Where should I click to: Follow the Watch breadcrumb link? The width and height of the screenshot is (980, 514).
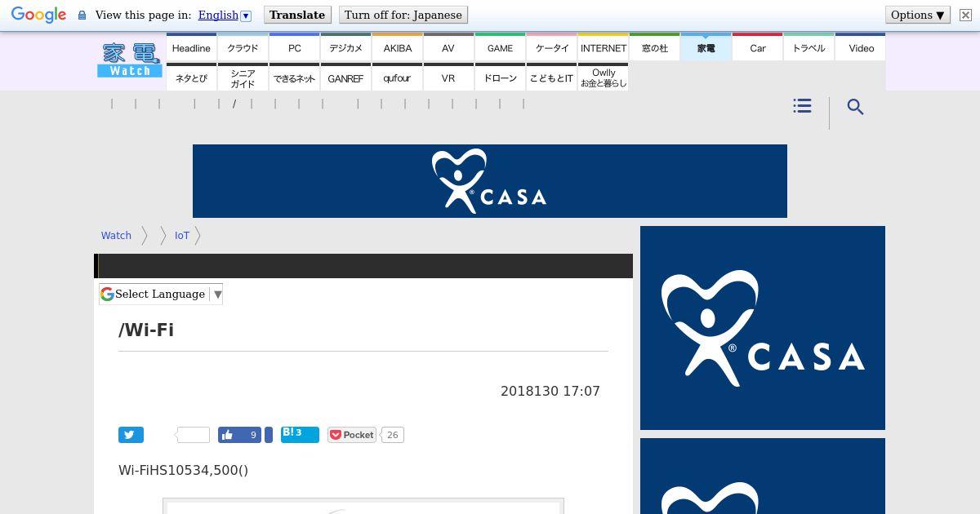point(116,235)
